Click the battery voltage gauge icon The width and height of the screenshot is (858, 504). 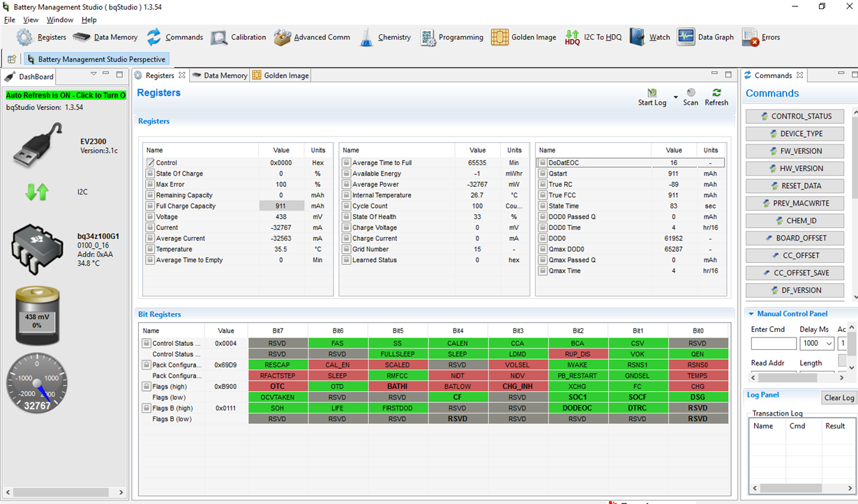pos(37,317)
